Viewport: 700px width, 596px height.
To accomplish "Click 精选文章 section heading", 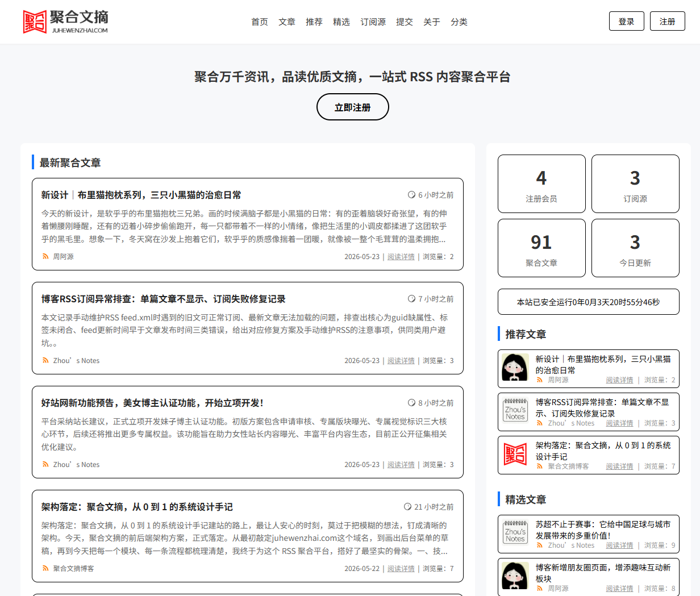I will [x=526, y=499].
